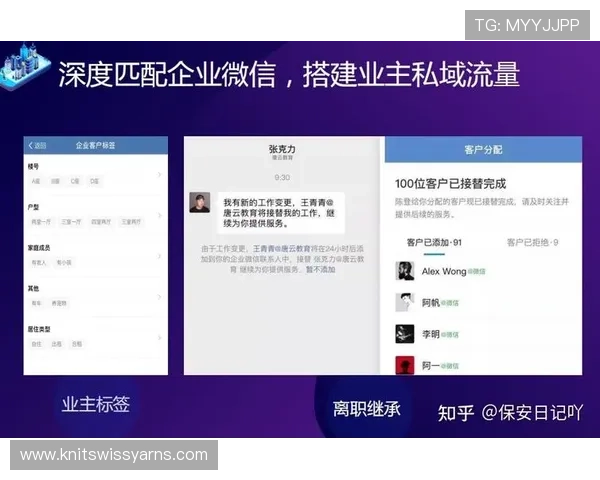Screen dimensions: 600x480
Task: Click the 离职继承 caption label
Action: click(367, 409)
